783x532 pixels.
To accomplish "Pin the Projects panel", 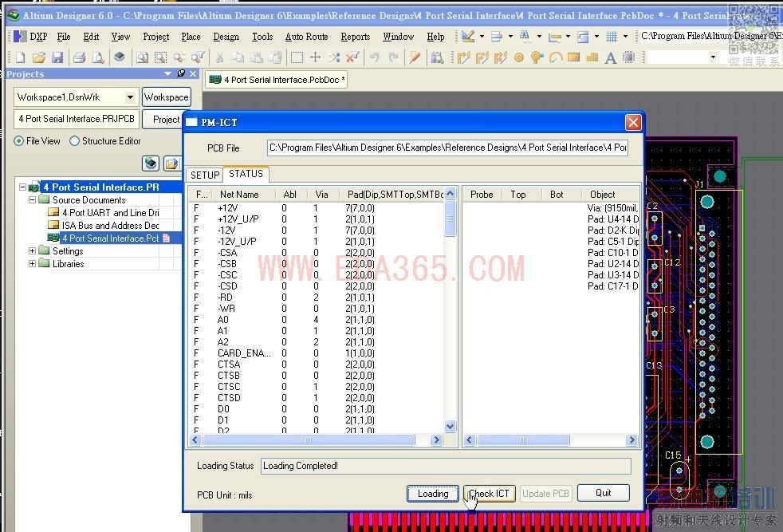I will point(181,73).
